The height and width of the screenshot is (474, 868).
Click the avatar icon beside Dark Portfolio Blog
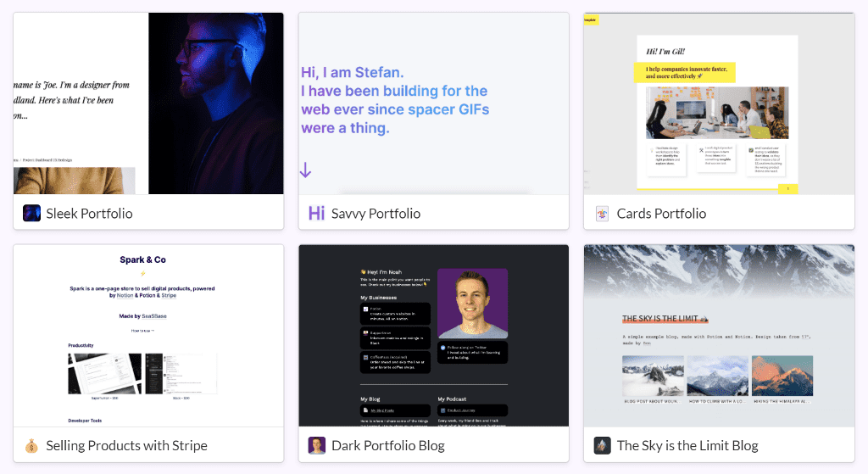point(316,445)
